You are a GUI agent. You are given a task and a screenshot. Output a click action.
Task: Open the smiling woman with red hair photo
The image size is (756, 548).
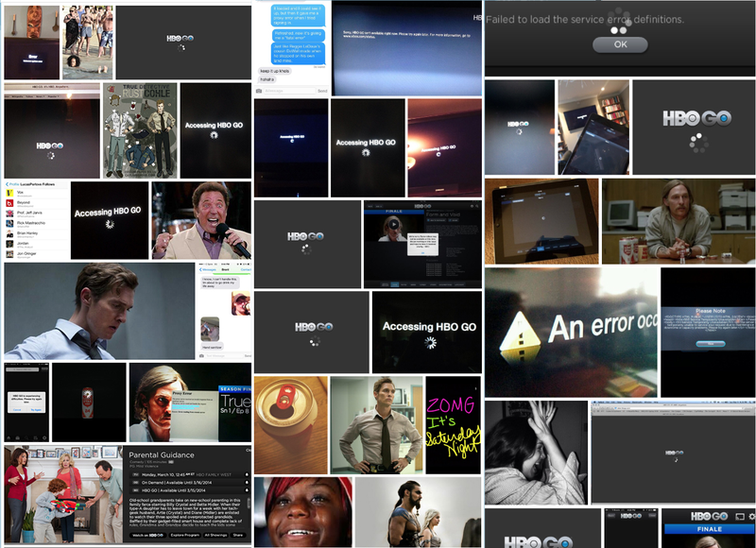(303, 512)
